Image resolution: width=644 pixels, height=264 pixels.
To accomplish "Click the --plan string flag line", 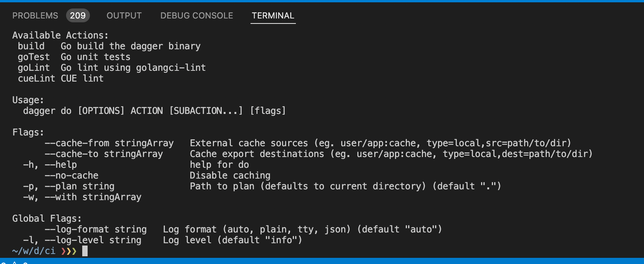I will coord(68,186).
